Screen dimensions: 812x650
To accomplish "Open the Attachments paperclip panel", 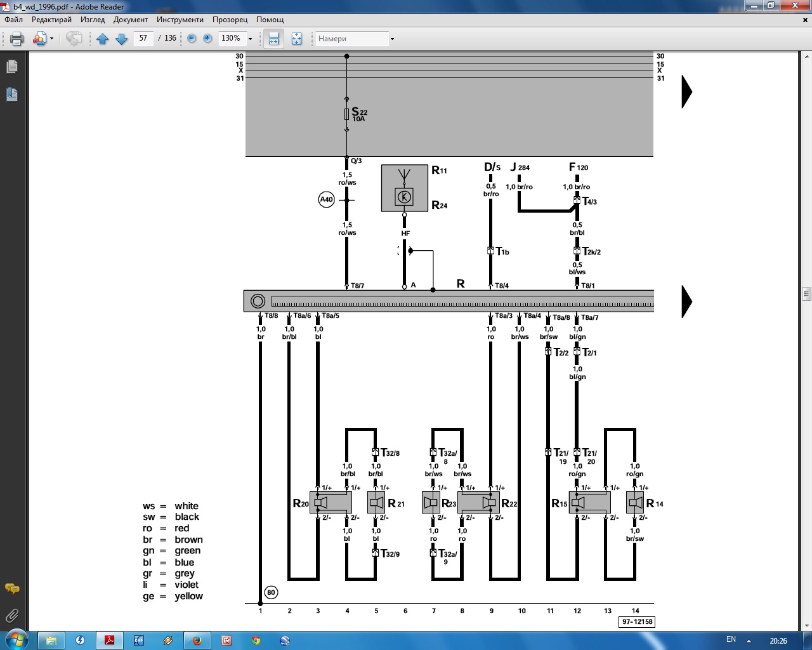I will tap(11, 615).
